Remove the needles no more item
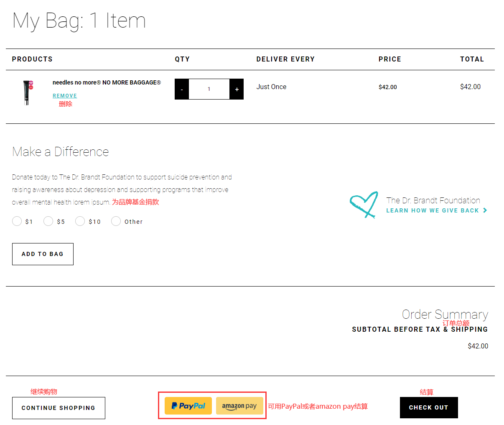This screenshot has height=425, width=504. click(x=65, y=96)
